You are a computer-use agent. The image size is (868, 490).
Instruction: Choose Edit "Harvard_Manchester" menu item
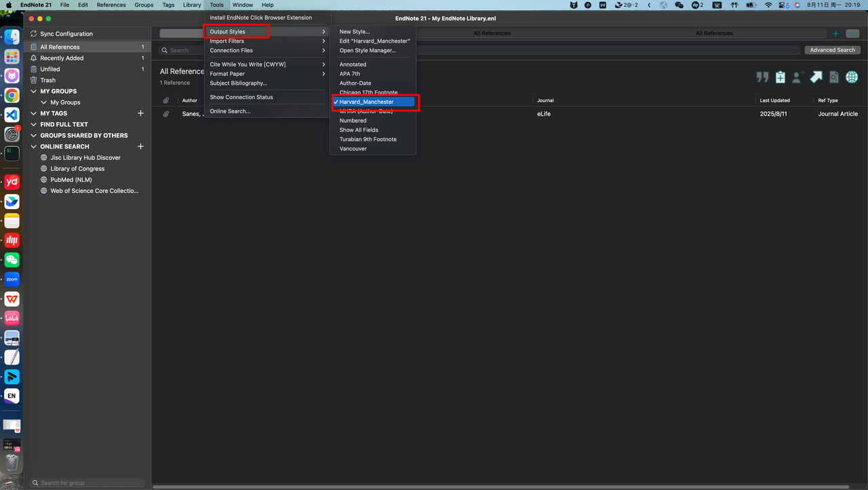click(x=373, y=41)
